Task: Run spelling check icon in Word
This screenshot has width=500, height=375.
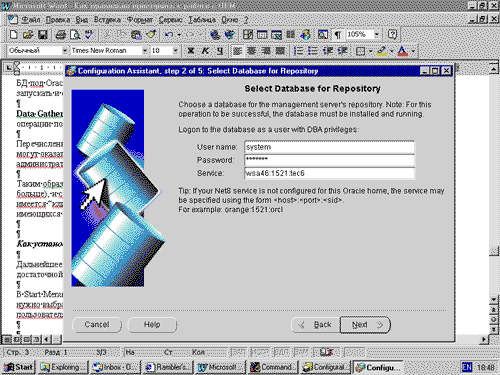Action: [89, 34]
